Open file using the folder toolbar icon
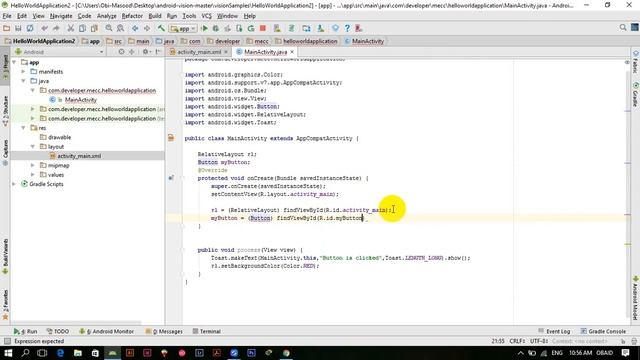Image resolution: width=640 pixels, height=360 pixels. click(7, 28)
